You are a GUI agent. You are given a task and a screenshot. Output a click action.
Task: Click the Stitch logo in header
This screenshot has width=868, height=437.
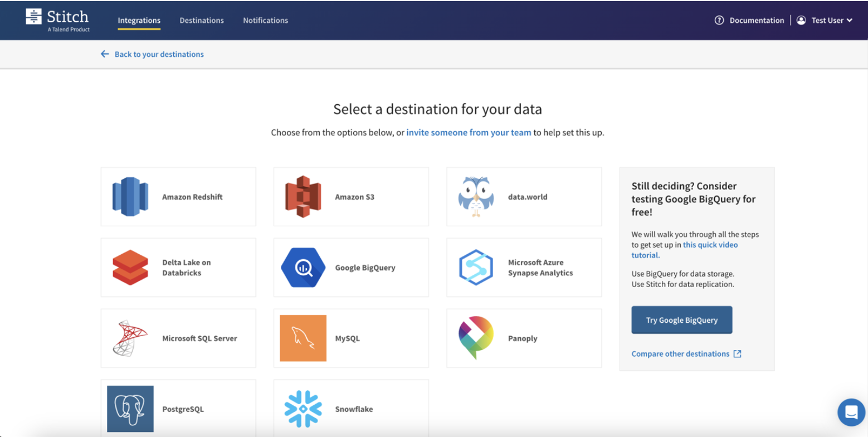57,20
